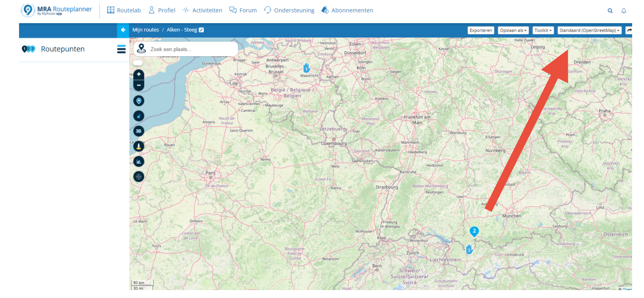The width and height of the screenshot is (644, 298).
Task: Open the street view pegman tool
Action: pos(139,146)
